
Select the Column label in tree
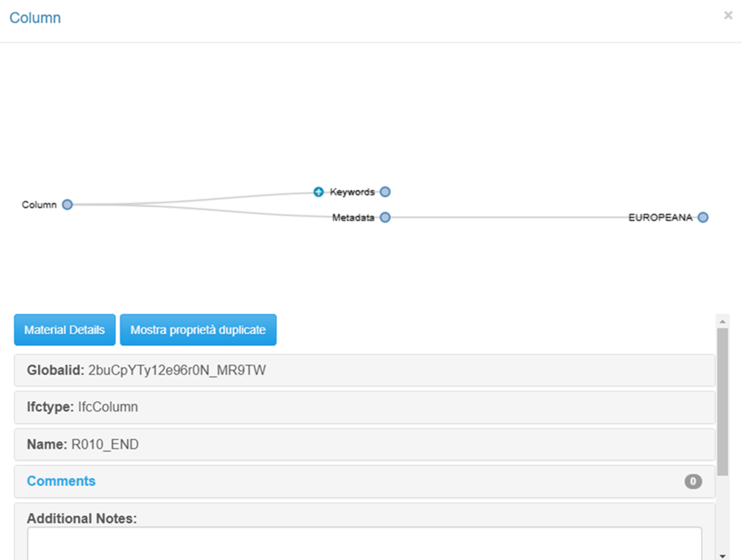[x=39, y=205]
